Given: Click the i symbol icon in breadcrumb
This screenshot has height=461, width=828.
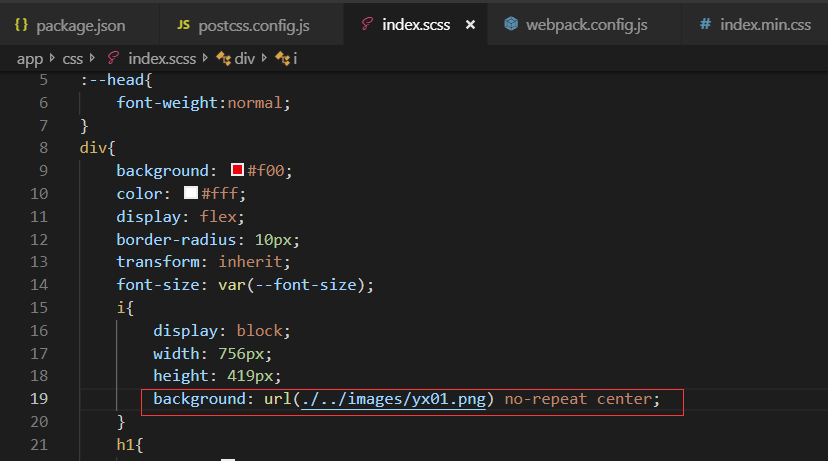Looking at the screenshot, I should tap(281, 58).
